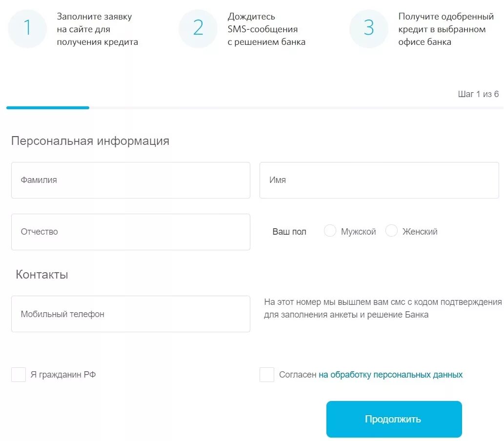Viewport: 504px width, 441px height.
Task: Focus the Фамилия input field
Action: [x=130, y=180]
